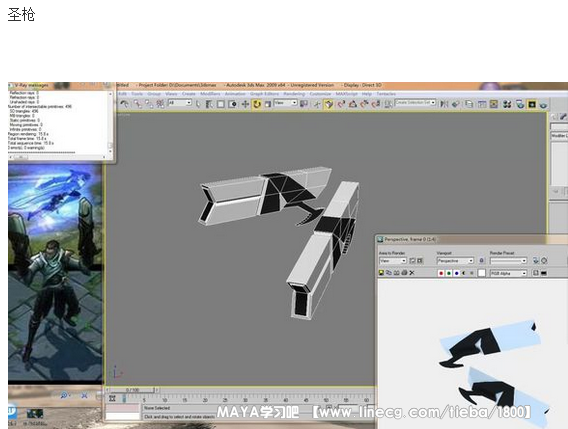Open the selection filter All dropdown
Viewport: 568px width, 429px height.
180,103
